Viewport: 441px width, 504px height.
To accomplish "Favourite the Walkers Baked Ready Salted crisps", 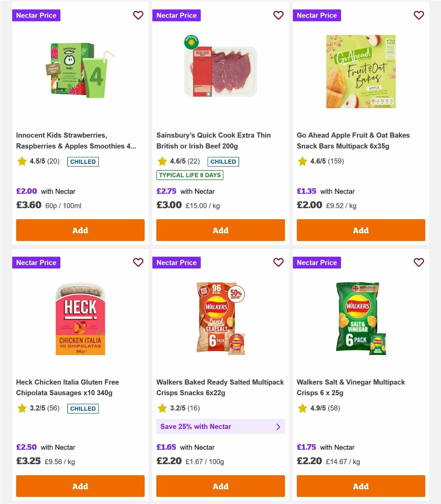I will 278,263.
